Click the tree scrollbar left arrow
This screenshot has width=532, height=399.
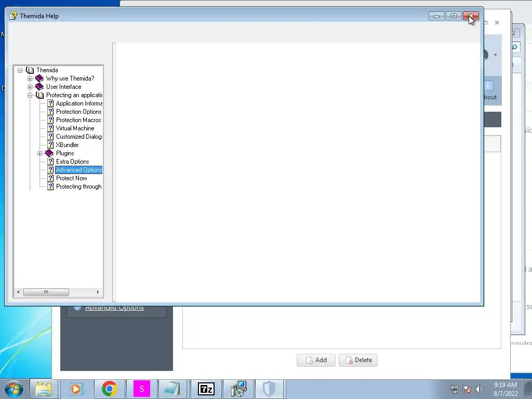click(x=18, y=292)
